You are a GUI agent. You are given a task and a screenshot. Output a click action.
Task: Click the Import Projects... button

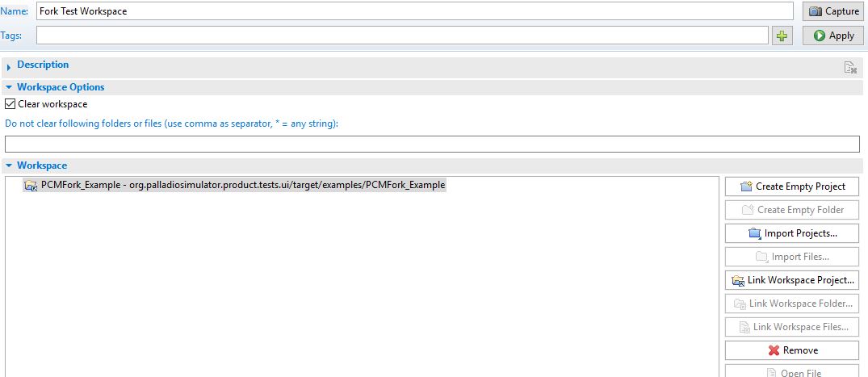click(x=792, y=233)
